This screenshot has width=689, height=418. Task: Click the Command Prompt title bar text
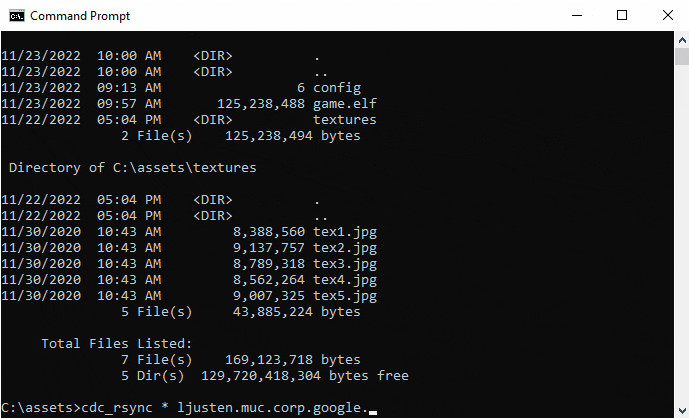[x=80, y=16]
